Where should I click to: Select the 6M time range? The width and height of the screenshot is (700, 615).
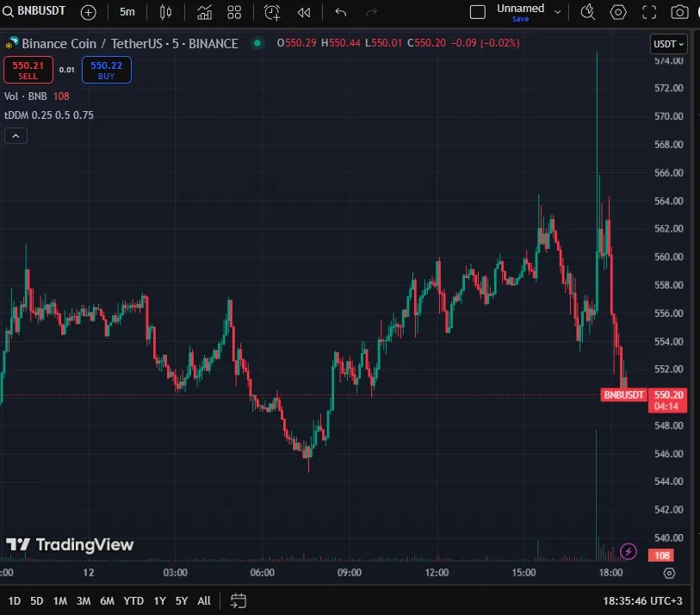coord(107,601)
